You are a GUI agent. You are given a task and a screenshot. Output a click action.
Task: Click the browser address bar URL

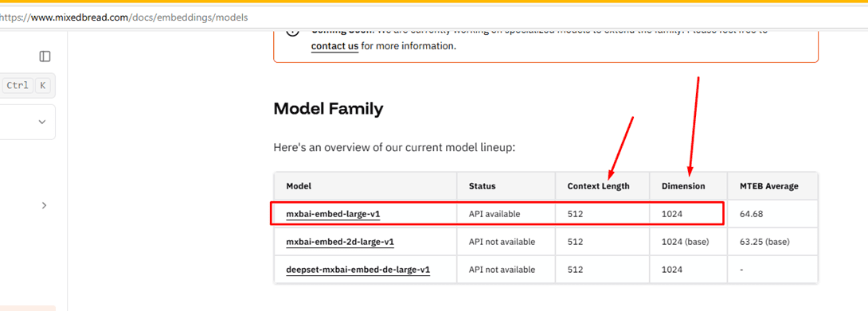123,17
